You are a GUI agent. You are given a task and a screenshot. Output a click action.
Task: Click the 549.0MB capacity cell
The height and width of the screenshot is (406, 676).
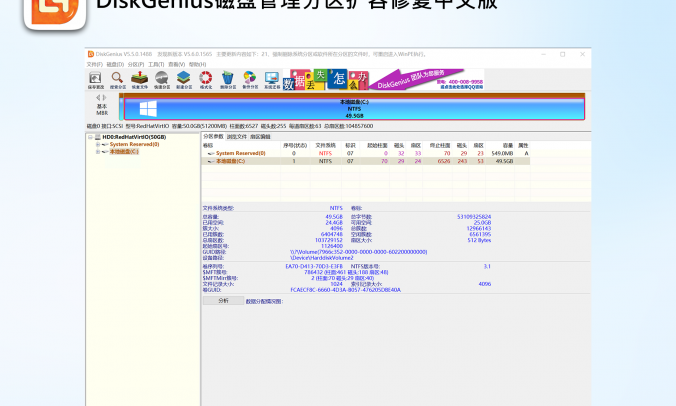tap(502, 153)
